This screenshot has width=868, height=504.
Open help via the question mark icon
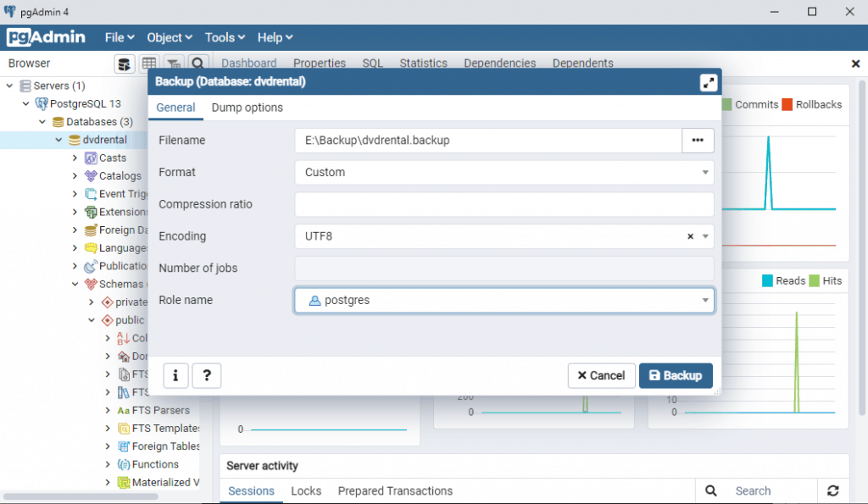(x=206, y=375)
